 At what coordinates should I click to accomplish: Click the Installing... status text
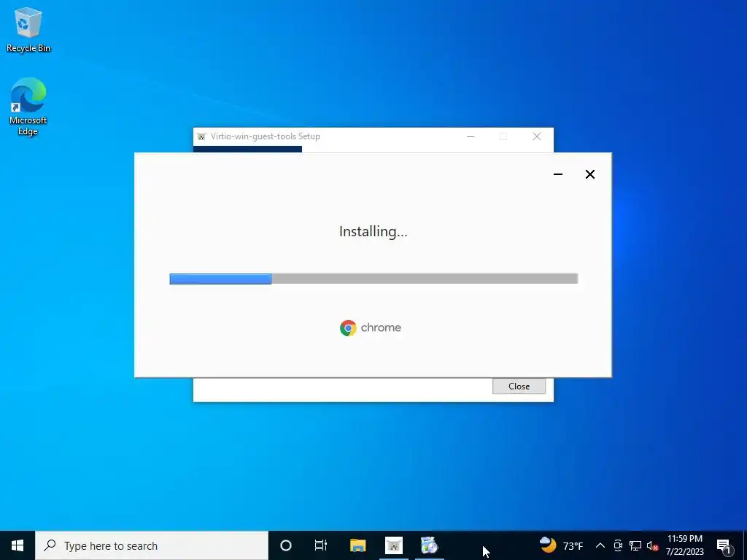coord(373,231)
